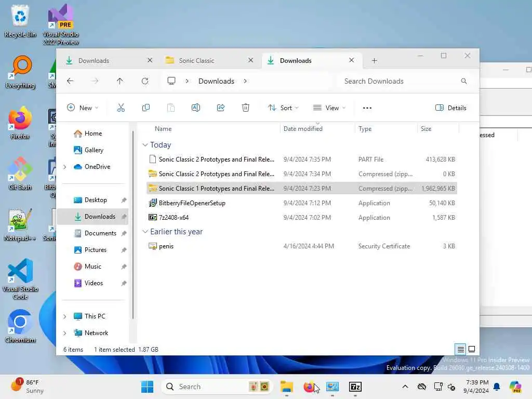The width and height of the screenshot is (532, 399).
Task: Toggle the Details pane button
Action: click(450, 108)
